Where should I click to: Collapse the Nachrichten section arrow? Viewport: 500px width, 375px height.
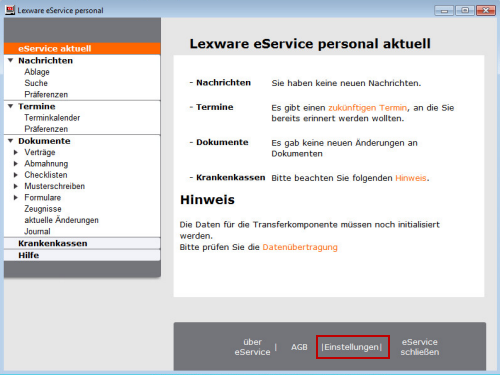point(11,61)
